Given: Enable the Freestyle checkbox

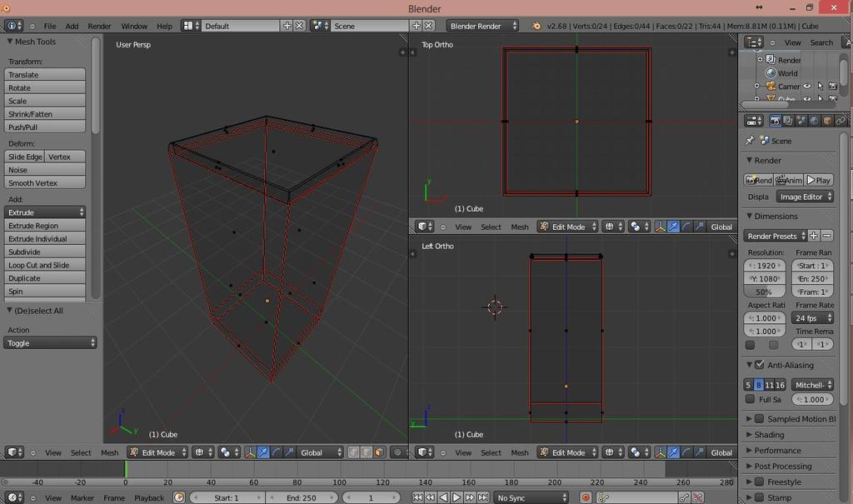Looking at the screenshot, I should (760, 482).
